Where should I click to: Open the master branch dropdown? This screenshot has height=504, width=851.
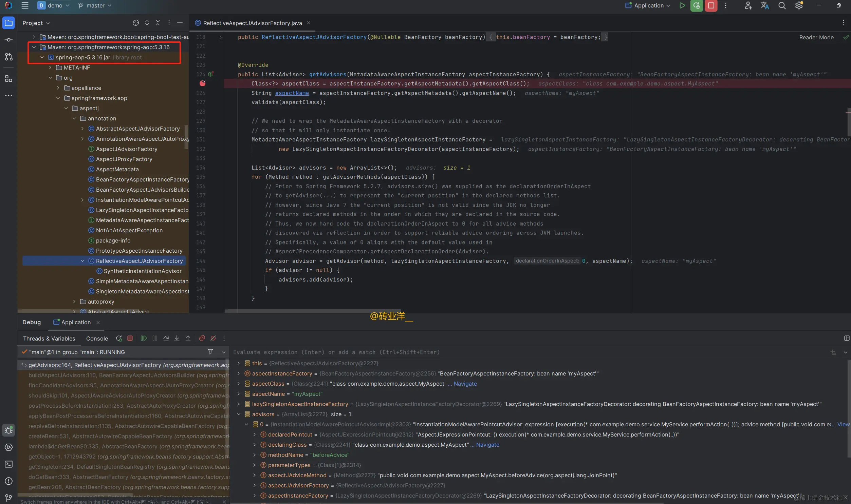click(95, 5)
